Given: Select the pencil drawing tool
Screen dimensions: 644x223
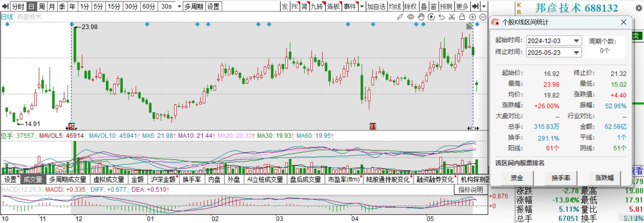Looking at the screenshot, I should [400, 17].
